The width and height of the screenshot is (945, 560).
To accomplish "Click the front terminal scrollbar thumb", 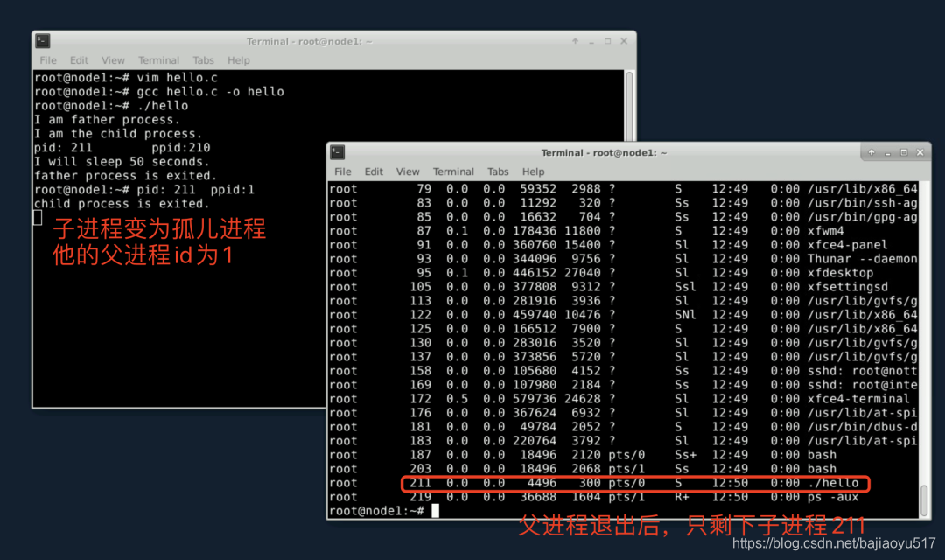I will [925, 500].
